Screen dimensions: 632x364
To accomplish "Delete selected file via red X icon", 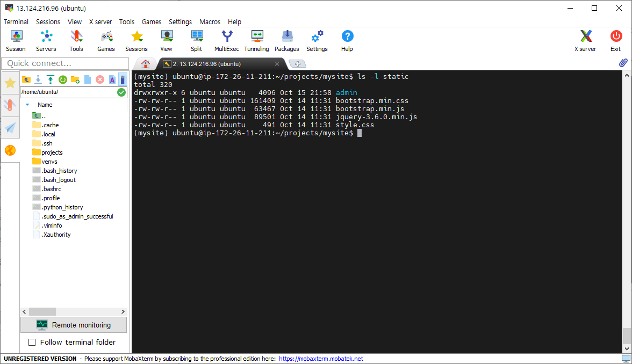I will click(100, 79).
